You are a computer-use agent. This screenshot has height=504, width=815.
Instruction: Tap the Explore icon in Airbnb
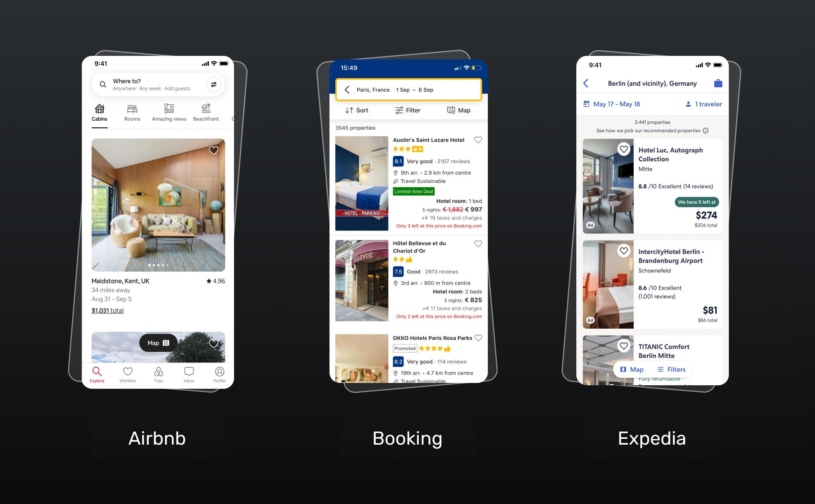point(96,372)
